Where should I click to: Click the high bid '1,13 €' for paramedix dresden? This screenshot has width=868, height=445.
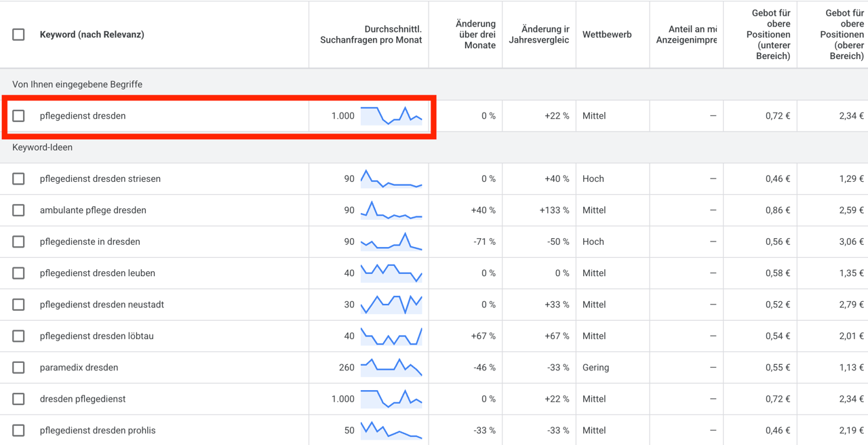point(852,368)
